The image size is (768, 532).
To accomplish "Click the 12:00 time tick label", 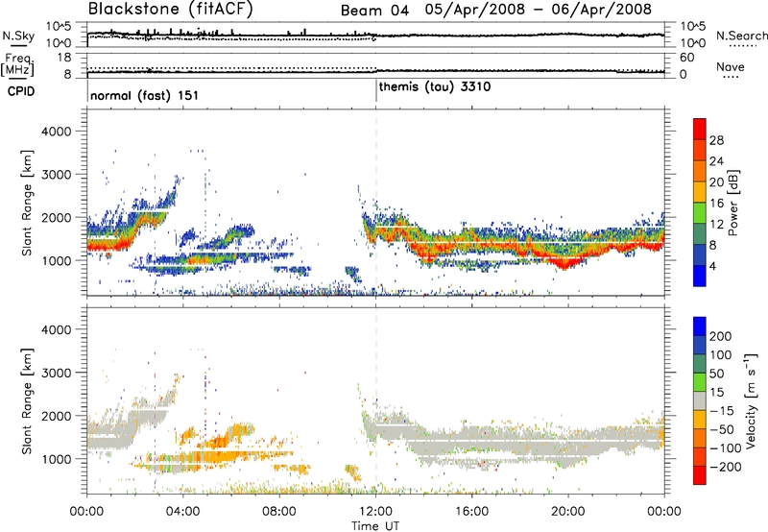I will coord(375,512).
